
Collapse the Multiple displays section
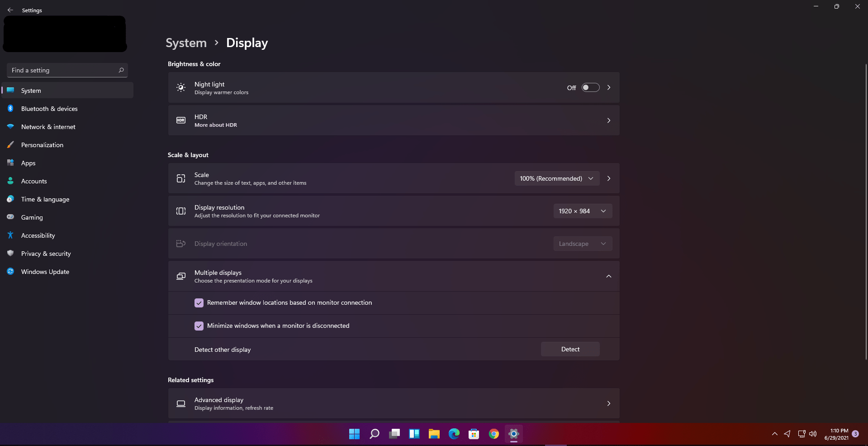[x=608, y=276]
